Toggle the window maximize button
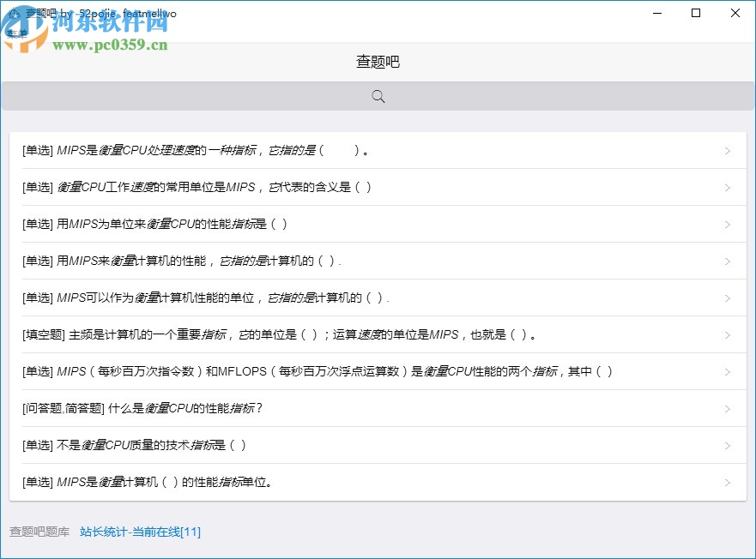This screenshot has height=559, width=756. [695, 13]
